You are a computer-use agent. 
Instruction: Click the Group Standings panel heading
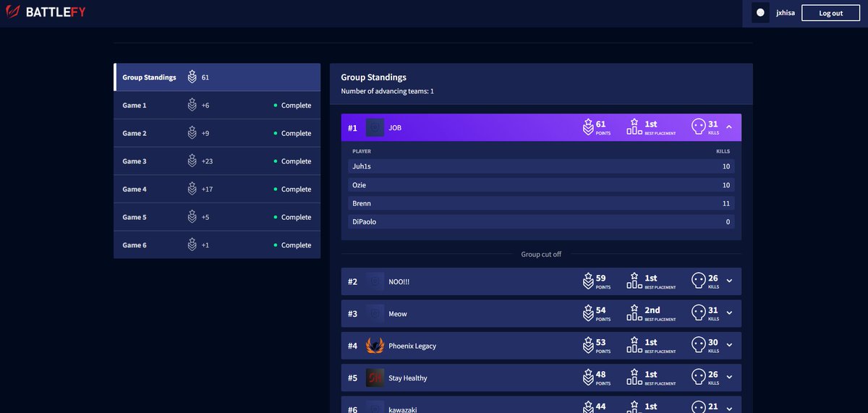373,77
